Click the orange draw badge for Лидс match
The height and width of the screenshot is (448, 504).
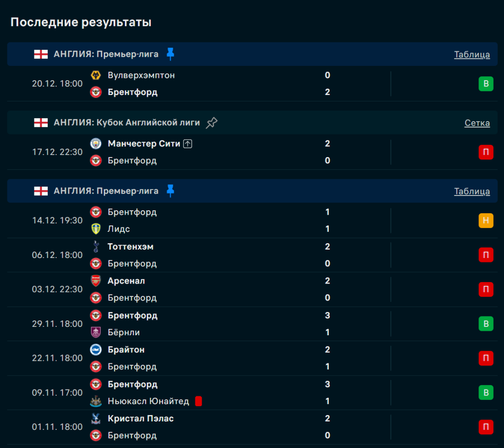[x=486, y=221]
